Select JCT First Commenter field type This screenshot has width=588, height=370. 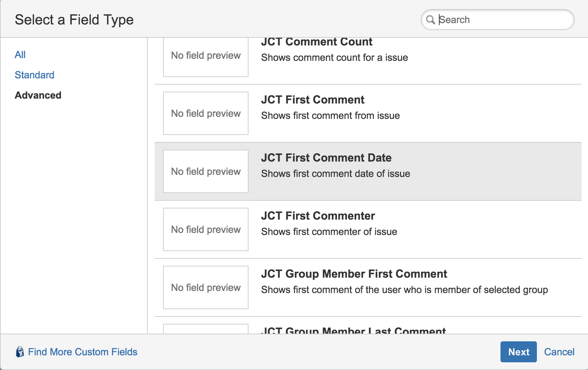[x=368, y=229]
